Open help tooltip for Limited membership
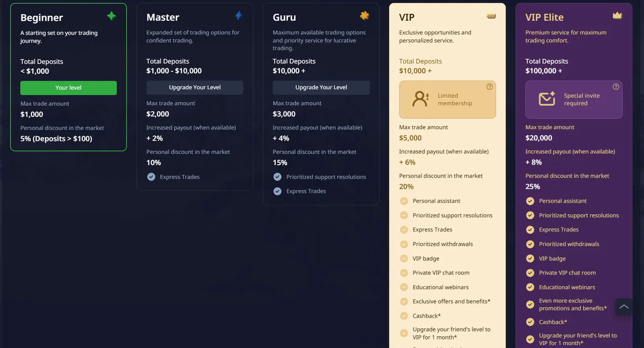644x348 pixels. coord(489,87)
